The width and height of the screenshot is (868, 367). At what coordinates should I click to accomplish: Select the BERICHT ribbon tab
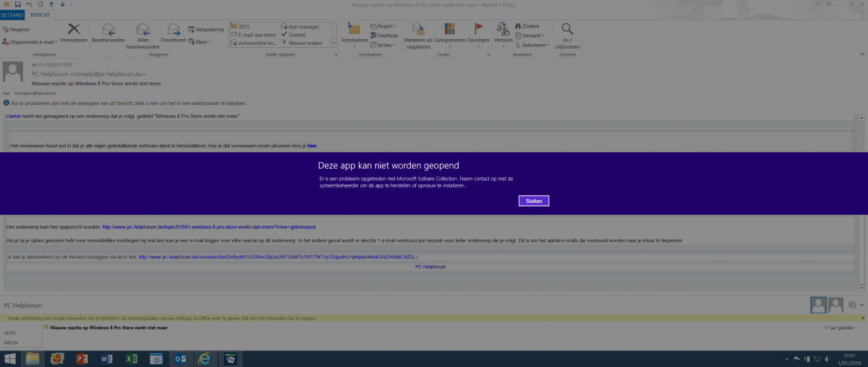[x=39, y=14]
